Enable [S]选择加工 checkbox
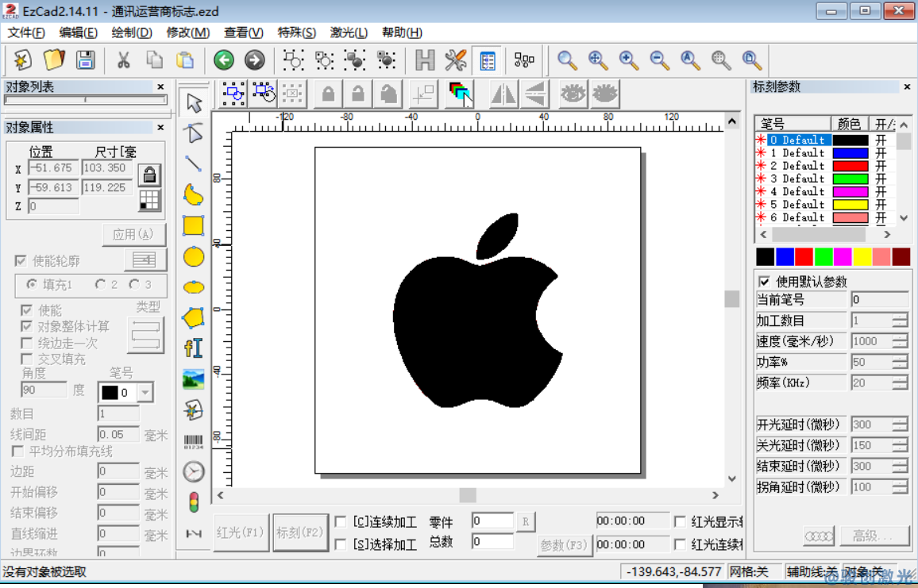918x588 pixels. pyautogui.click(x=340, y=544)
